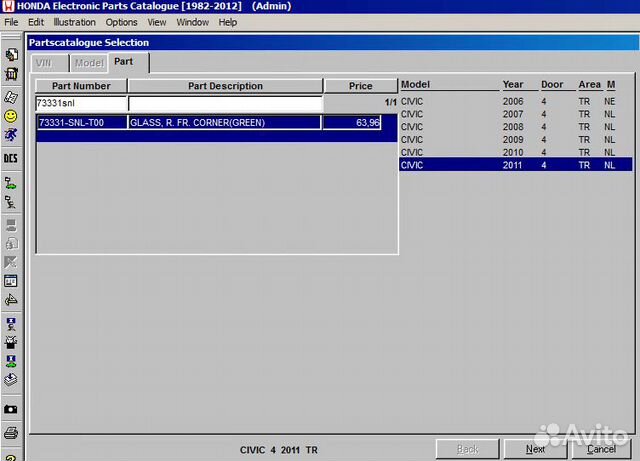Select the CIVIC 2010 model row
This screenshot has height=461, width=640.
[x=516, y=152]
